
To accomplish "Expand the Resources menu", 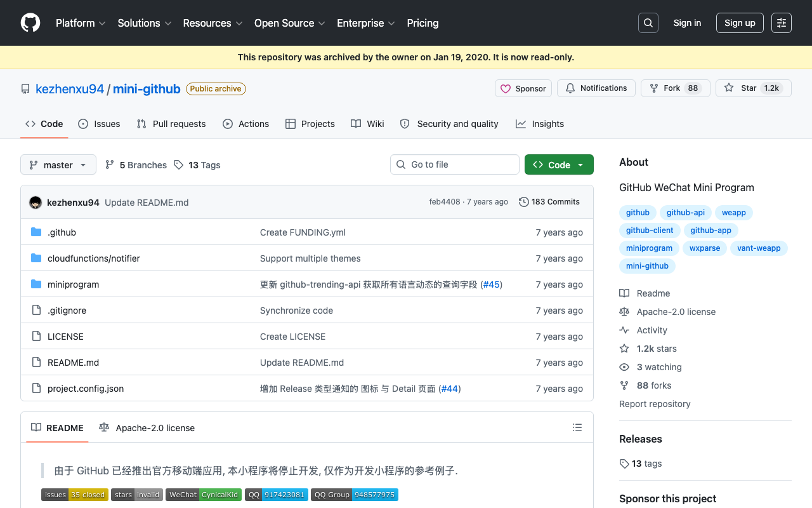I will coord(213,23).
